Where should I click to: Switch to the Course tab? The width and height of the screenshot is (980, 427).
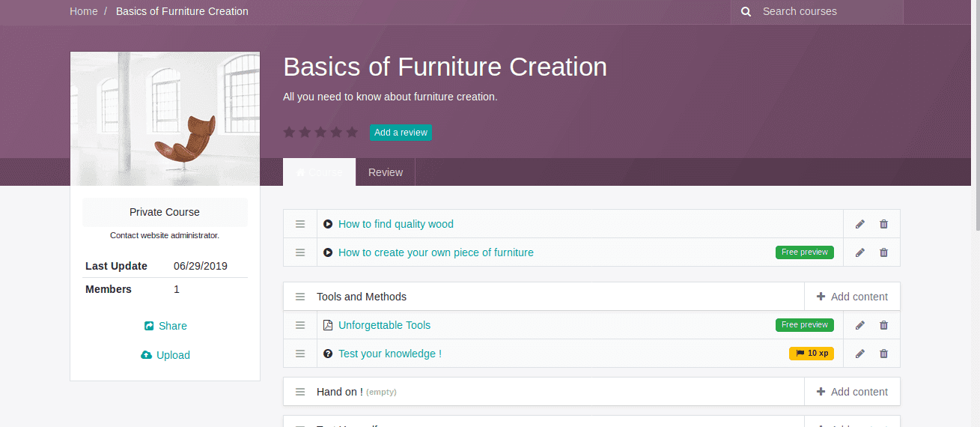coord(319,172)
